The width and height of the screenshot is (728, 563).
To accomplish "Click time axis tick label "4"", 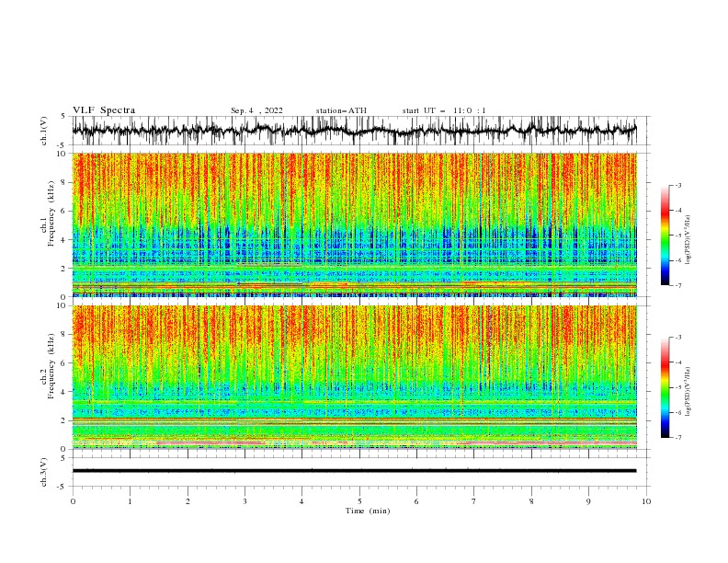I will pyautogui.click(x=301, y=501).
